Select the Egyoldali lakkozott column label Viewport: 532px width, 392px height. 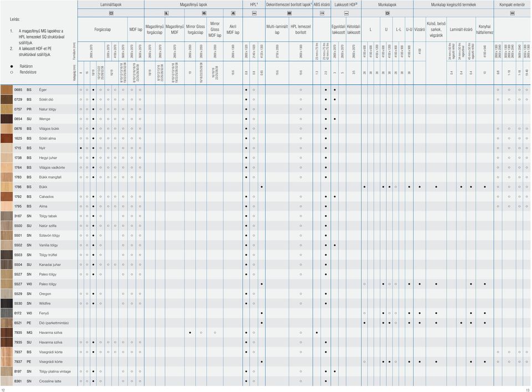tap(338, 29)
